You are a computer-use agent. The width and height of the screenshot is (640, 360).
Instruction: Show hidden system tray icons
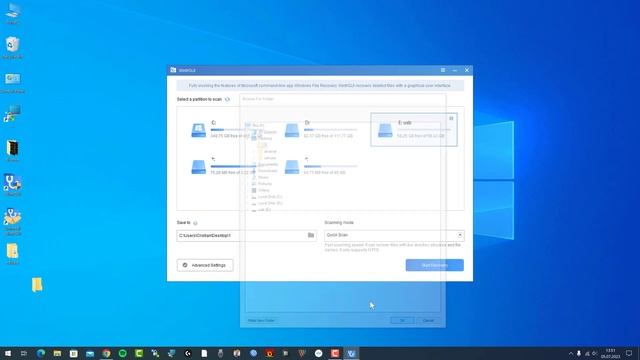tap(571, 353)
